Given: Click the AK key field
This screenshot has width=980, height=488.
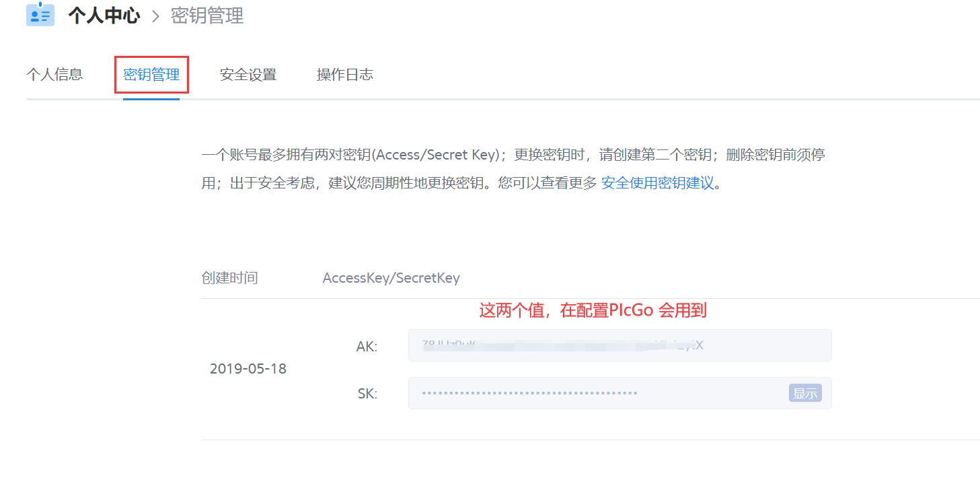Looking at the screenshot, I should [x=619, y=345].
